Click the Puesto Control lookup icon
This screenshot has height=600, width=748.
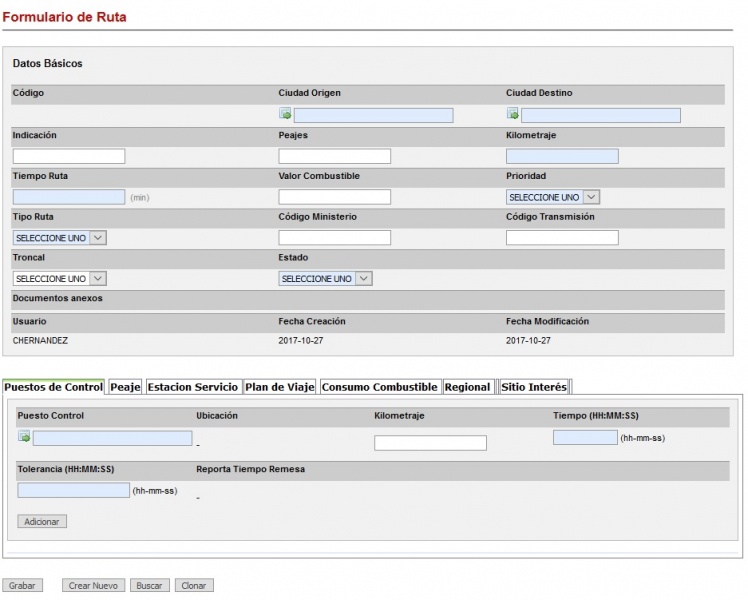click(24, 437)
